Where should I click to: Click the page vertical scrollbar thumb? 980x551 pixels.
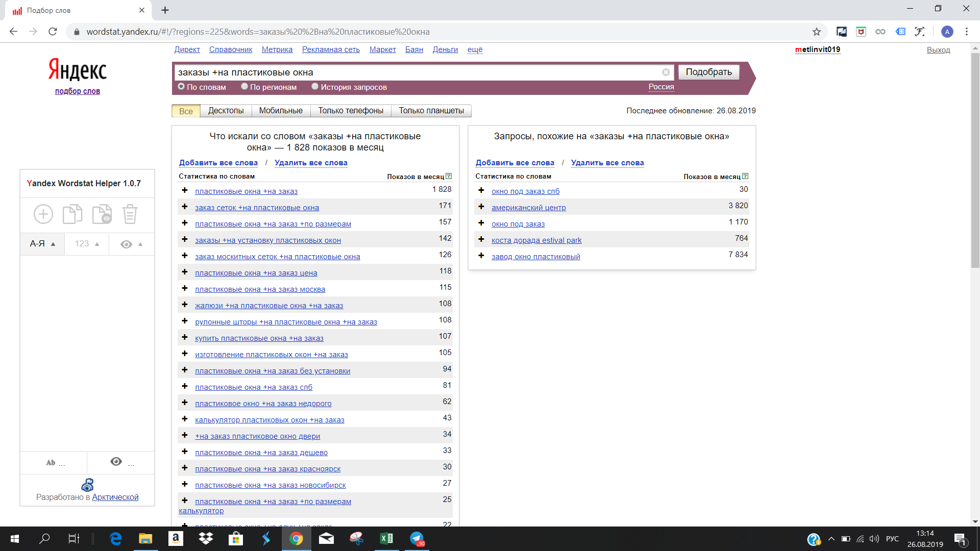click(975, 161)
